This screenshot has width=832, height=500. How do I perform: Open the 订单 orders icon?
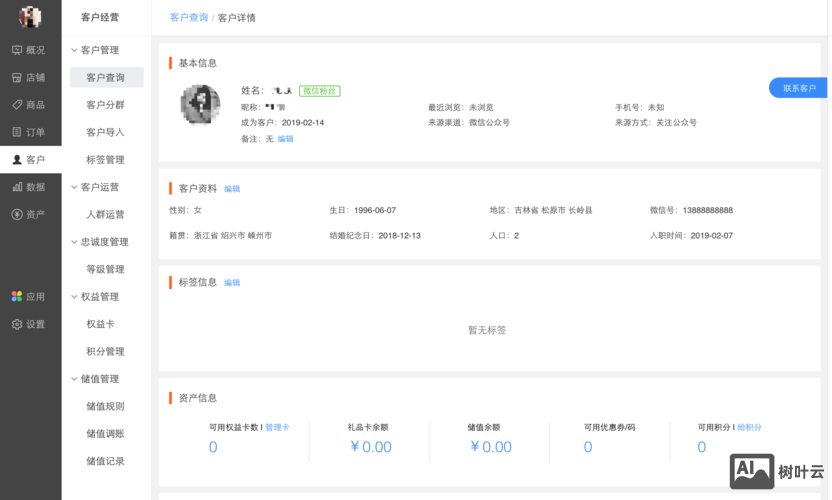[17, 132]
